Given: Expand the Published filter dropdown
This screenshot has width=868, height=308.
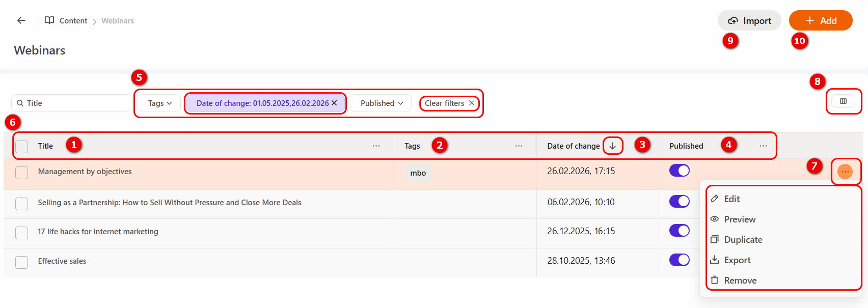Looking at the screenshot, I should (381, 103).
